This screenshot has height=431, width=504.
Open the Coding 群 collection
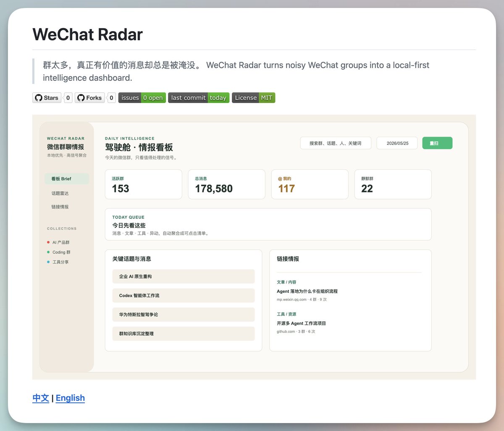point(61,252)
